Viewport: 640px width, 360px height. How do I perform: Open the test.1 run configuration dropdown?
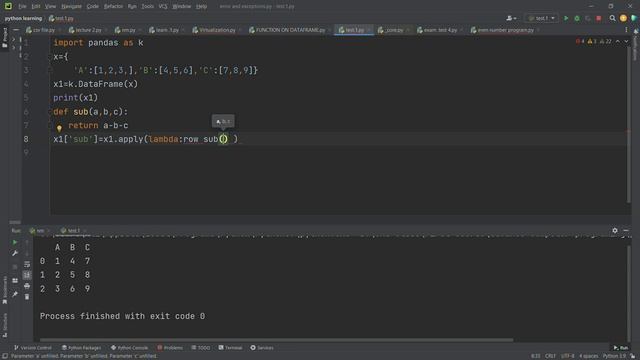click(542, 18)
